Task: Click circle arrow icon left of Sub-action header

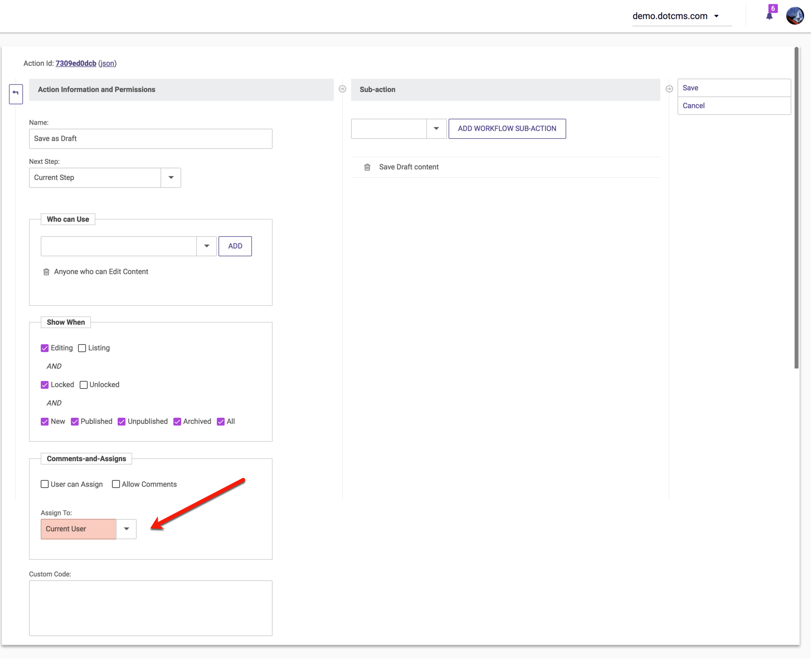Action: click(343, 89)
